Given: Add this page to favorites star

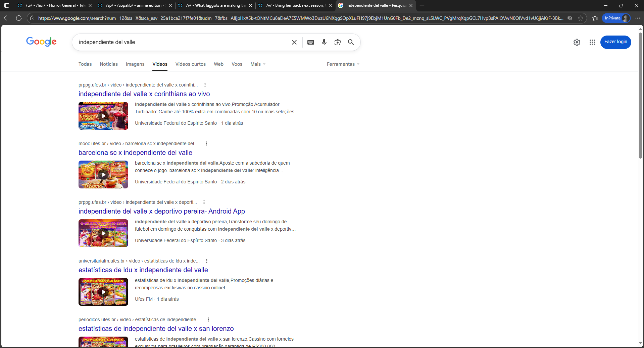Looking at the screenshot, I should pos(581,18).
